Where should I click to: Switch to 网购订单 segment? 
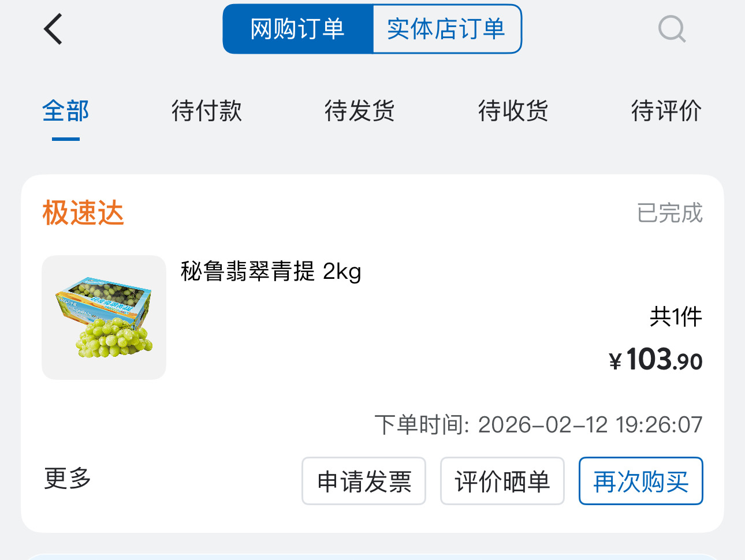pyautogui.click(x=298, y=29)
